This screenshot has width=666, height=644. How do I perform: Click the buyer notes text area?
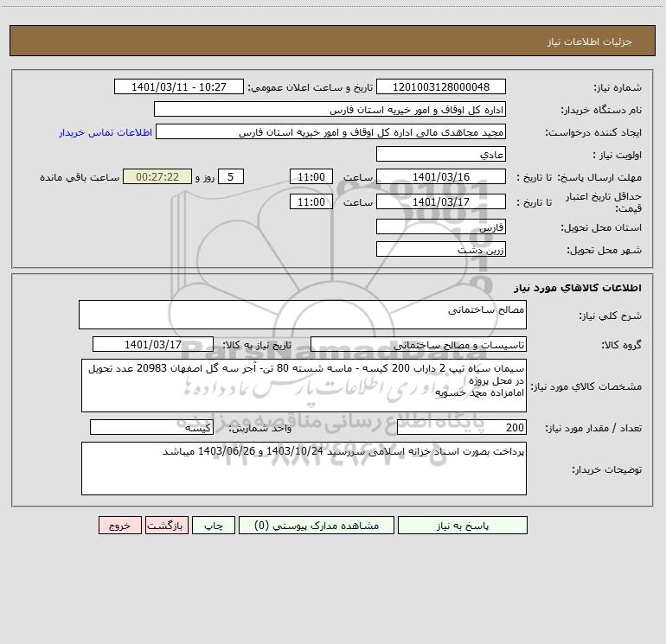(304, 469)
